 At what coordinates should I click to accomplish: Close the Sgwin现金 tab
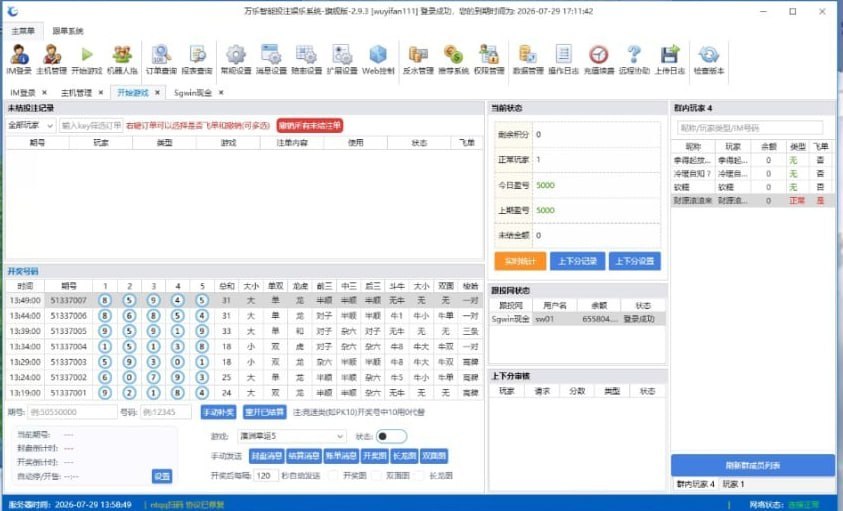pyautogui.click(x=221, y=93)
